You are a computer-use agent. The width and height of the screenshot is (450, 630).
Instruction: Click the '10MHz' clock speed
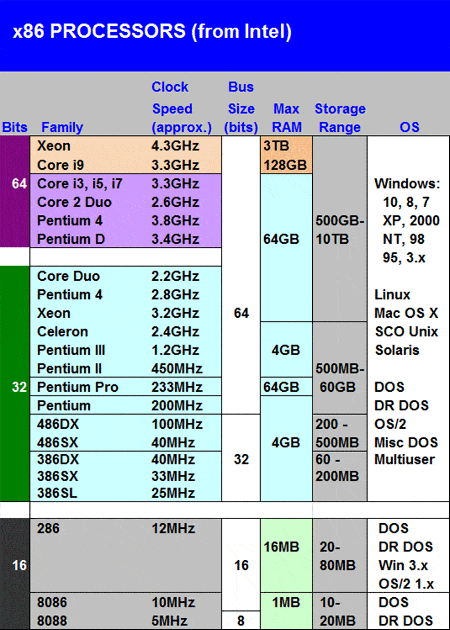pos(173,602)
